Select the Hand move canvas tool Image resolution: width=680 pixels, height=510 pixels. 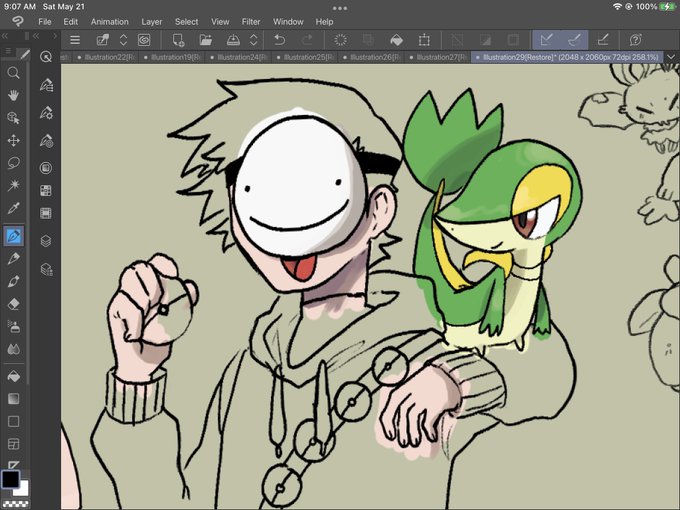pos(13,95)
